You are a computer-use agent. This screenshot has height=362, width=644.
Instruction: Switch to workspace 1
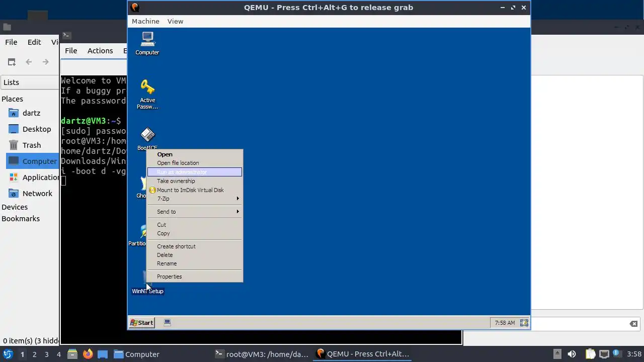click(22, 354)
